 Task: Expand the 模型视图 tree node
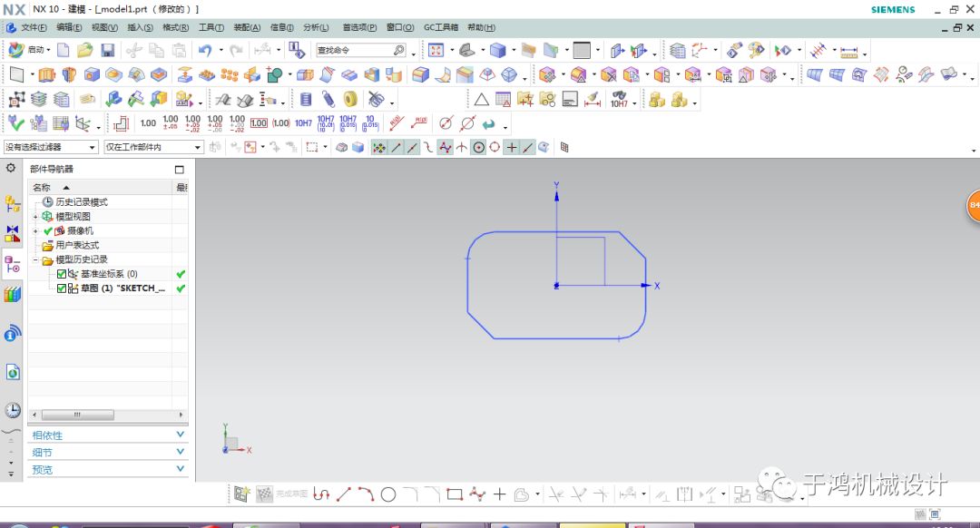35,217
